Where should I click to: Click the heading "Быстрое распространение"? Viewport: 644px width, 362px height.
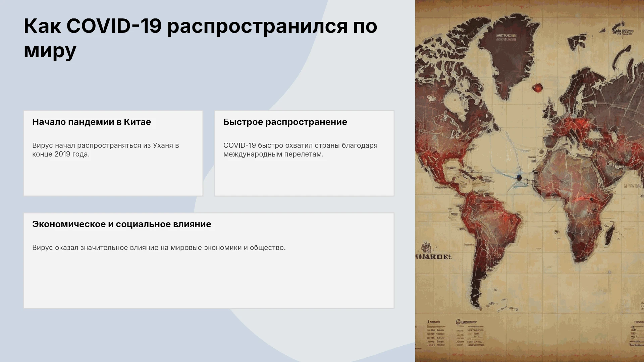pyautogui.click(x=285, y=122)
